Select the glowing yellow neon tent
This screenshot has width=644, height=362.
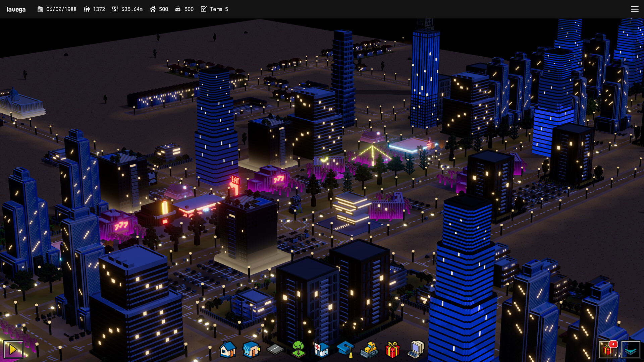pyautogui.click(x=373, y=155)
